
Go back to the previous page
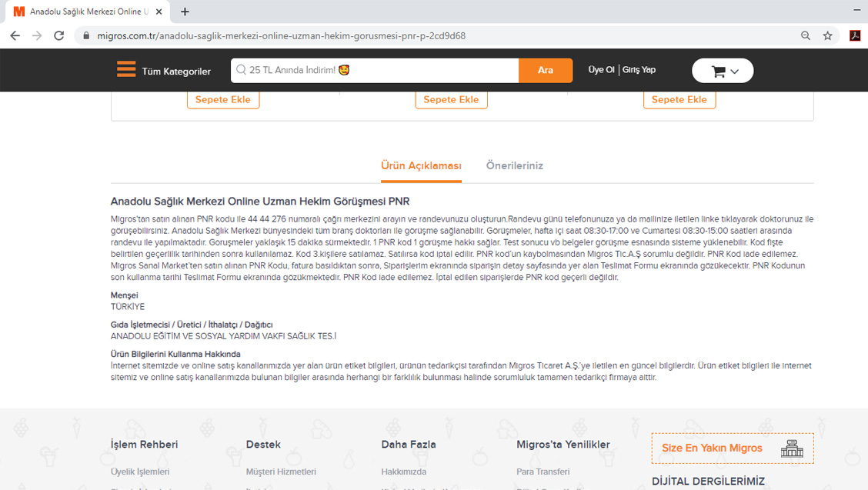(x=15, y=36)
